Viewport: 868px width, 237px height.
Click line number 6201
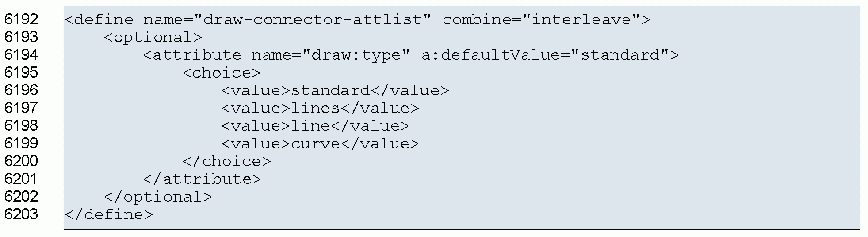[x=21, y=179]
